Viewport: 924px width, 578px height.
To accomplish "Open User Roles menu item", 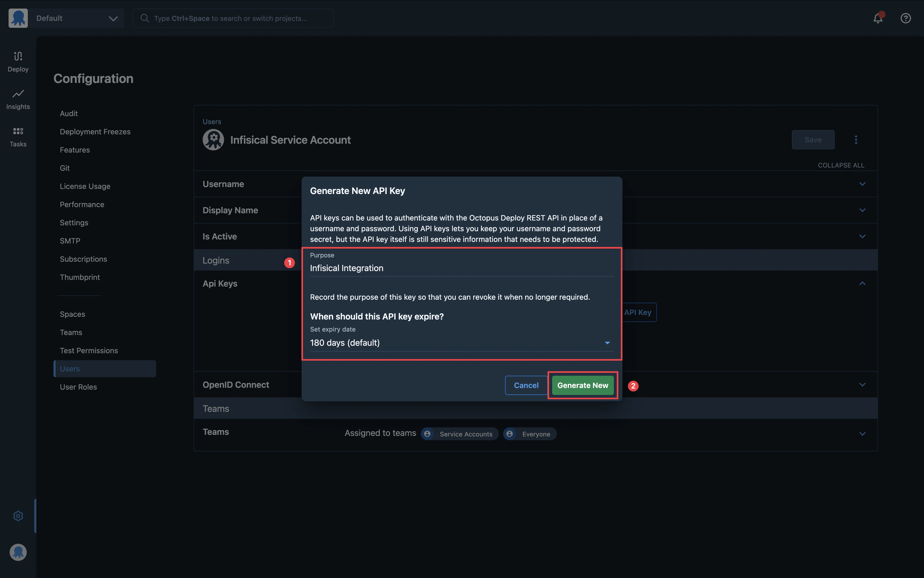I will pos(78,387).
